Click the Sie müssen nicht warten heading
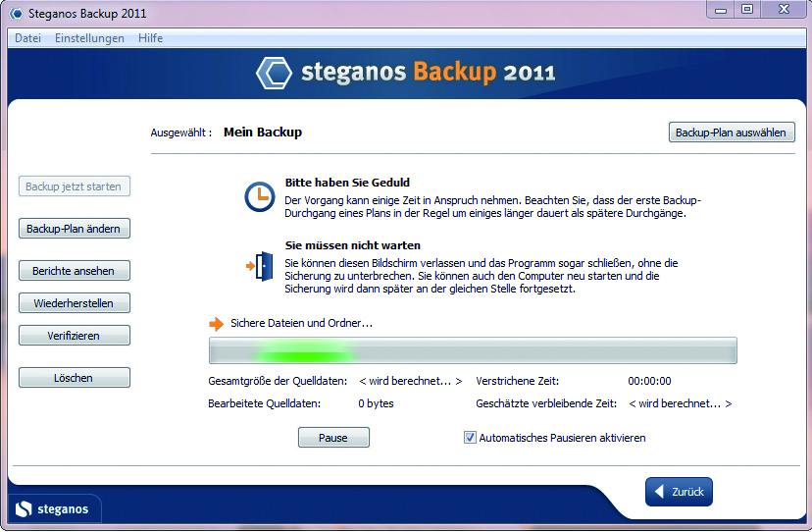This screenshot has width=812, height=532. coord(353,245)
